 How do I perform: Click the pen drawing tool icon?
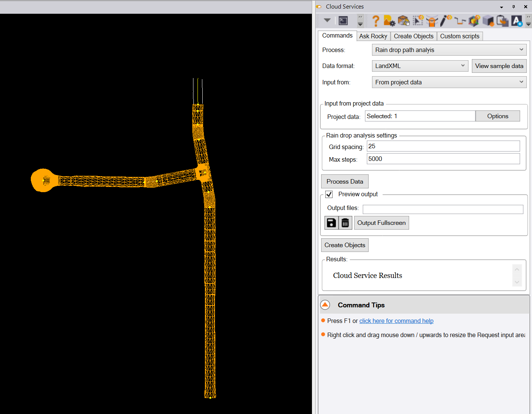point(445,21)
